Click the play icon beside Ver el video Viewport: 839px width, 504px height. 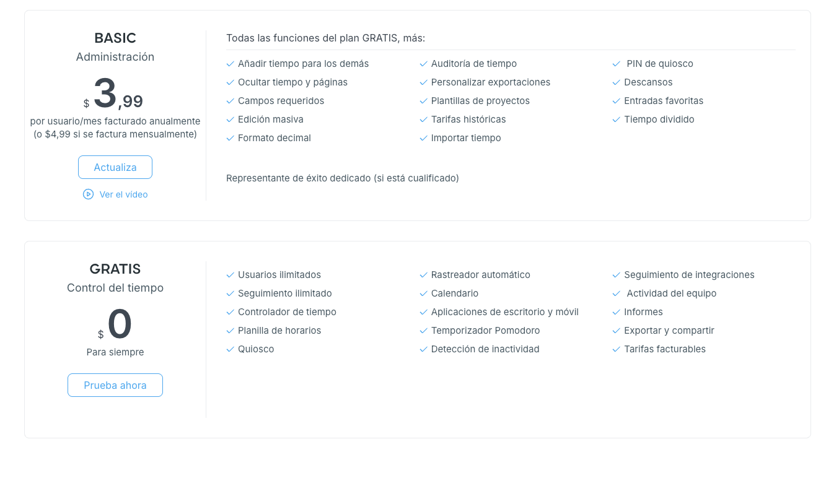coord(88,194)
